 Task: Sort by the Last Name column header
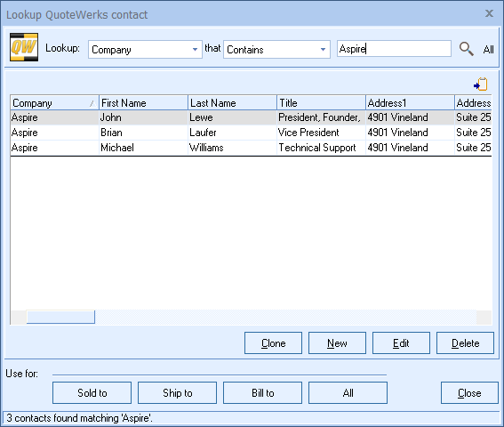[232, 103]
